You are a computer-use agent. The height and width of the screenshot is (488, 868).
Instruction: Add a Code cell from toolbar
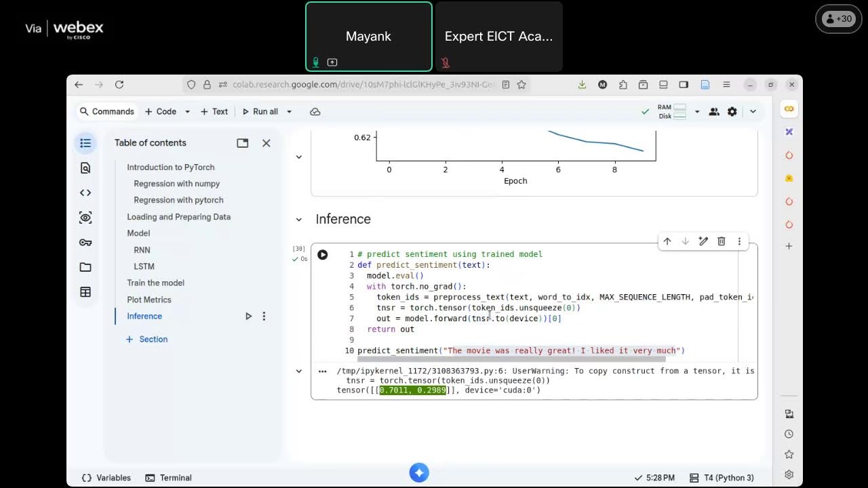pyautogui.click(x=160, y=112)
